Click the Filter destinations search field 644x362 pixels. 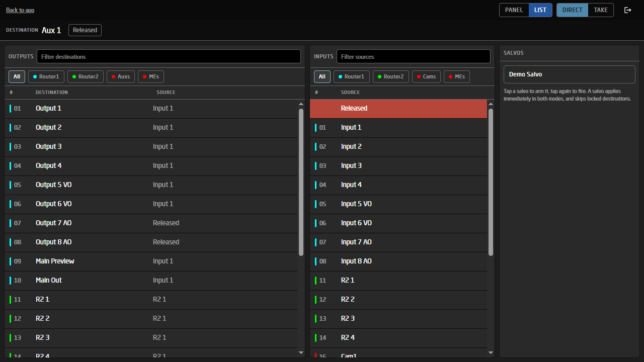coord(169,56)
